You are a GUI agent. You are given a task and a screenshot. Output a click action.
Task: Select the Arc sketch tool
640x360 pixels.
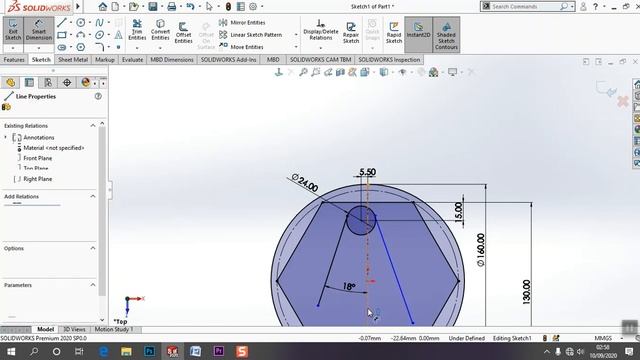click(x=81, y=35)
